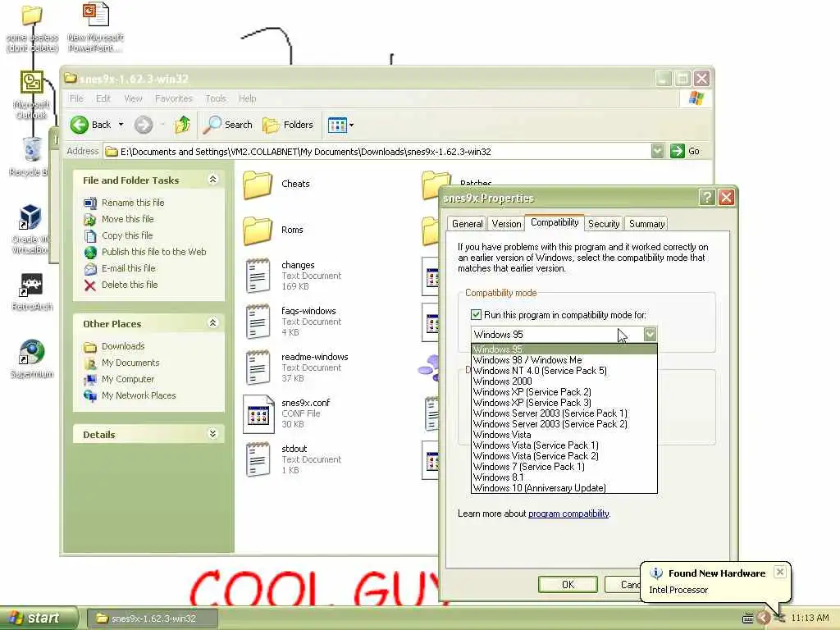
Task: Toggle the Folders pane button
Action: click(288, 125)
